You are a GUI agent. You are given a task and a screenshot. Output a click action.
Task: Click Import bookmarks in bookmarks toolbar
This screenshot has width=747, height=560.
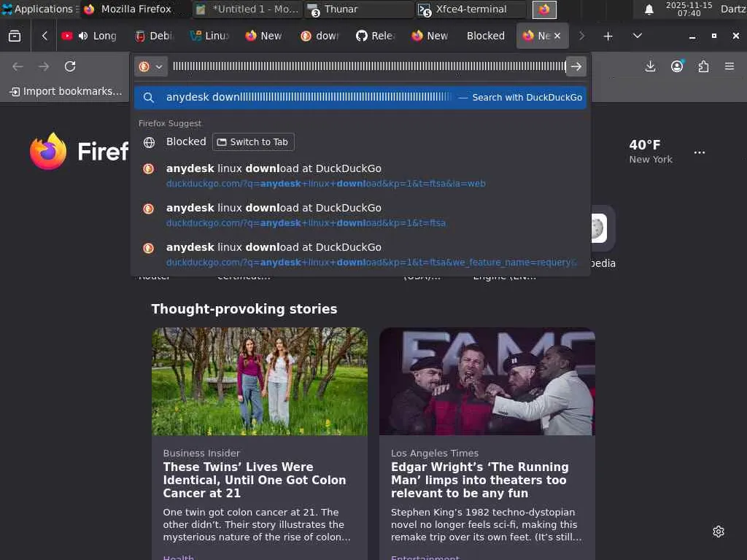[66, 91]
